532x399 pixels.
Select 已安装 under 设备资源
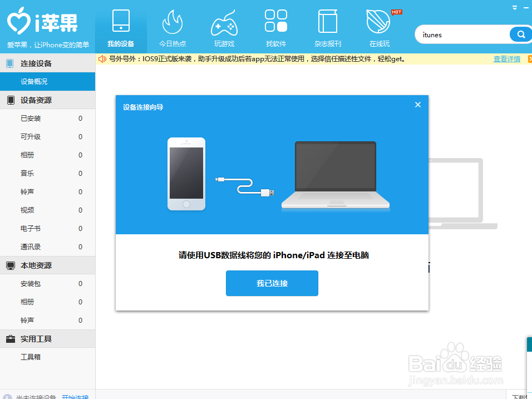(x=47, y=119)
